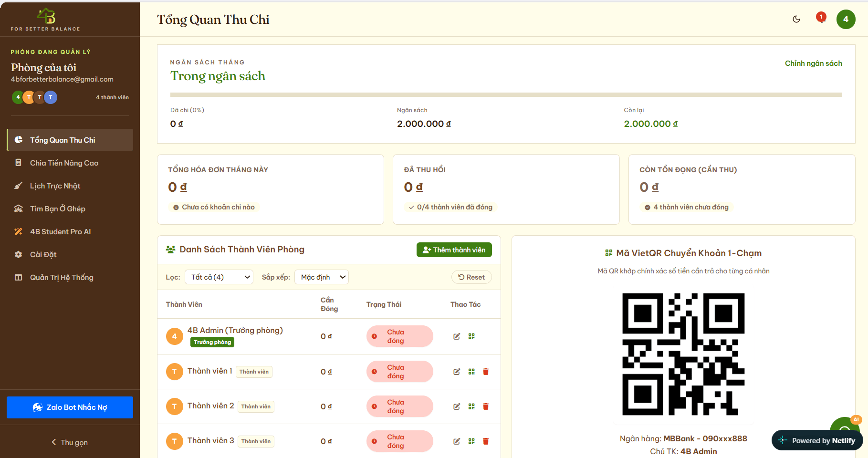
Task: Edit Thành viên 3 row
Action: click(457, 441)
